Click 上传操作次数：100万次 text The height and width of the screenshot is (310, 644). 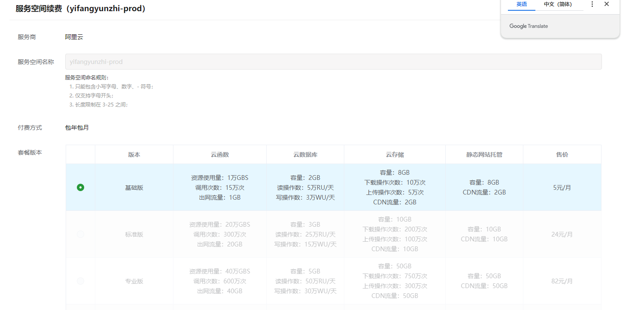(395, 239)
